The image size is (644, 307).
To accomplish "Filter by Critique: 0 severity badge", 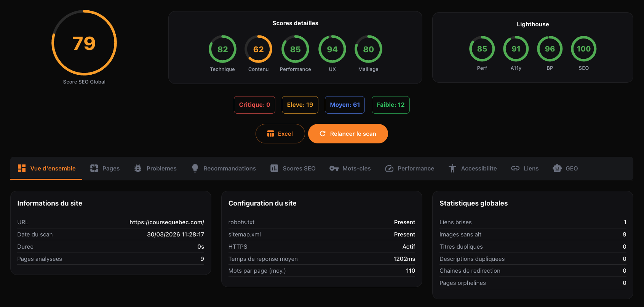I will click(254, 105).
